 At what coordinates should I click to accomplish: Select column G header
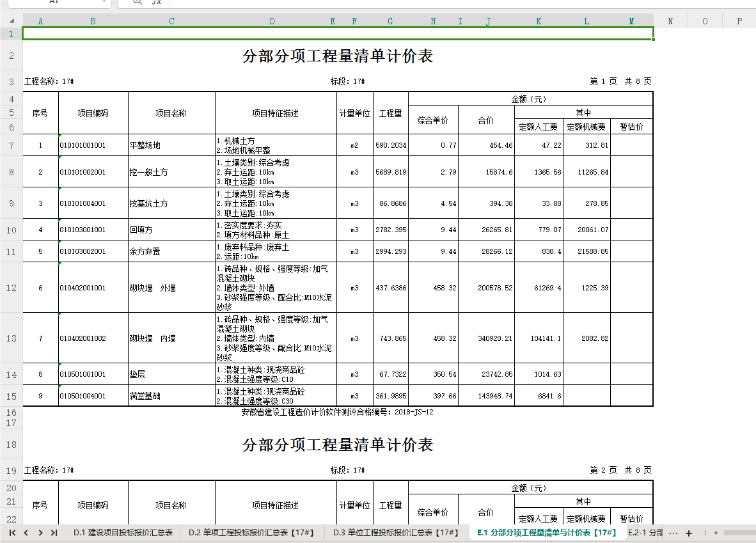(x=390, y=21)
